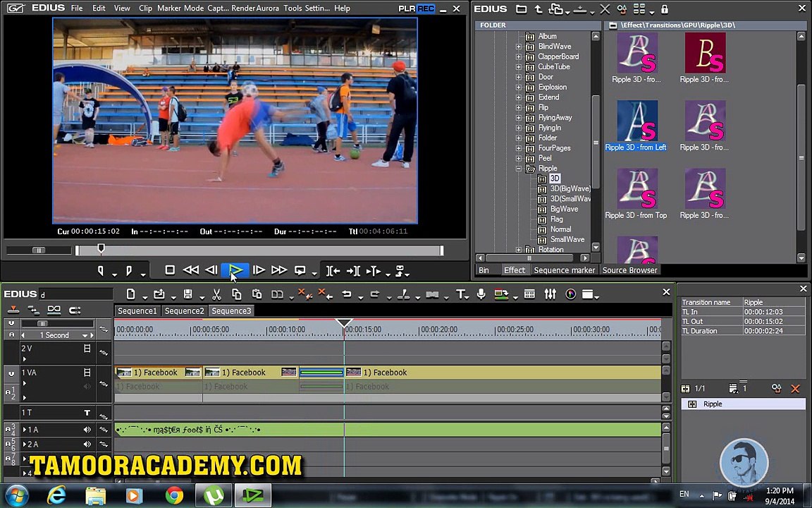Open the Help menu

(342, 8)
